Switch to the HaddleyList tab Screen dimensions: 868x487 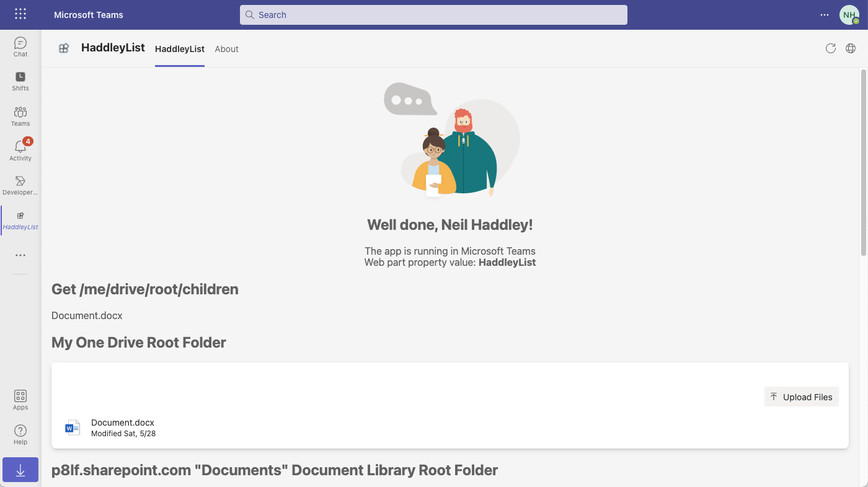coord(180,49)
